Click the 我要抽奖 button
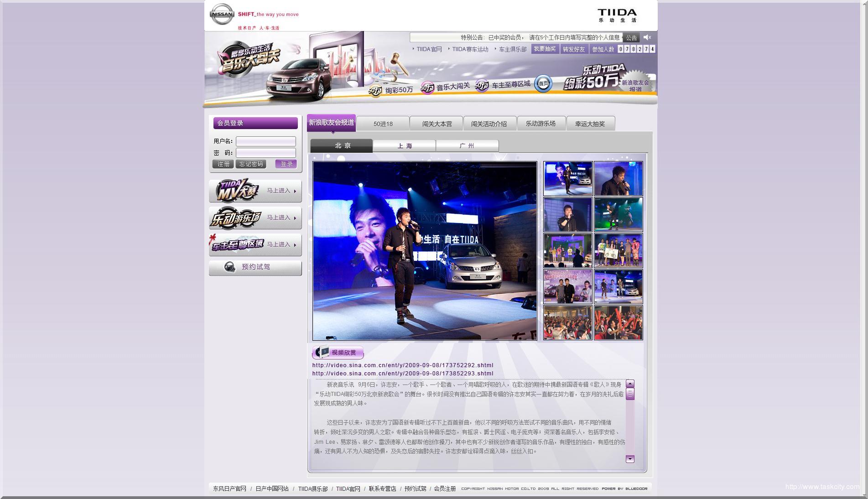Image resolution: width=868 pixels, height=499 pixels. pyautogui.click(x=545, y=49)
